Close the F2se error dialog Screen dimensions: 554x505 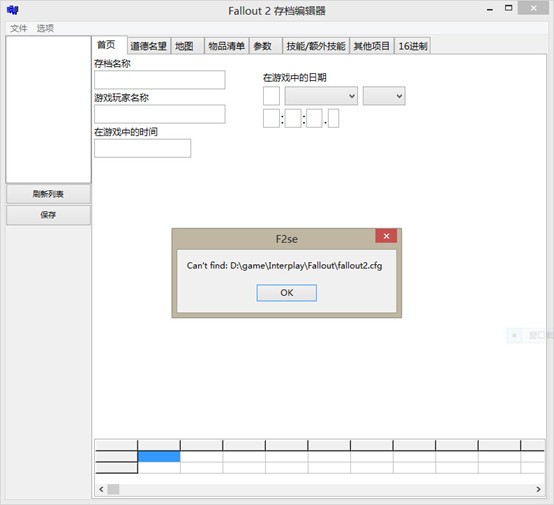pyautogui.click(x=386, y=236)
